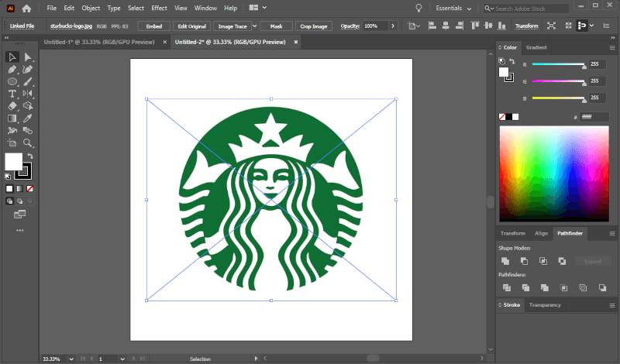This screenshot has width=620, height=364.
Task: Click the Image Trace button
Action: click(232, 26)
